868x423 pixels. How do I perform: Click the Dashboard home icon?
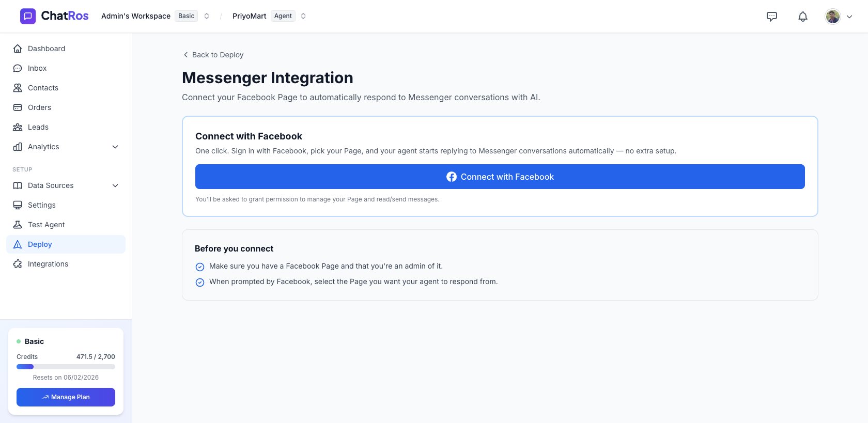[x=18, y=49]
